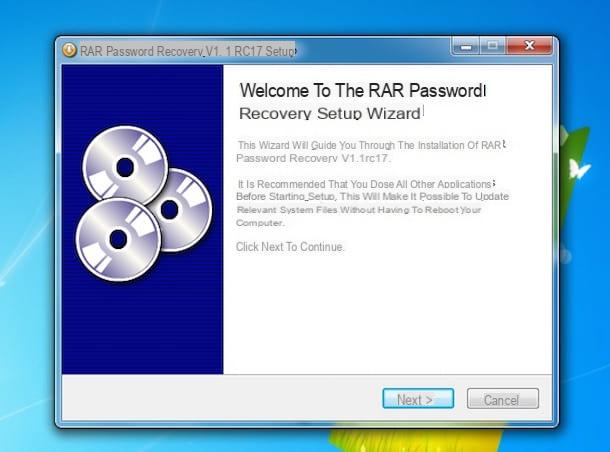
Task: Click the "Click Next To Continue." text
Action: click(x=290, y=247)
